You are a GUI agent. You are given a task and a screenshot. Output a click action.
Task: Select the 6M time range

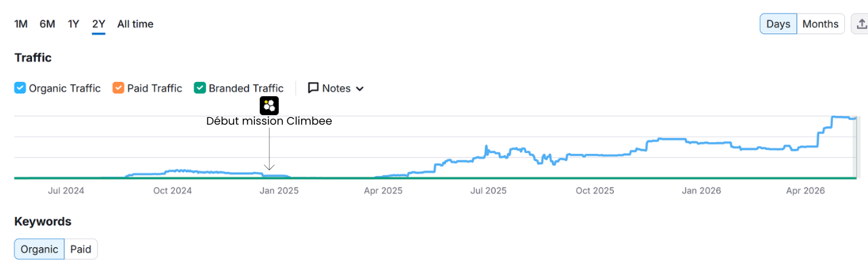[47, 24]
